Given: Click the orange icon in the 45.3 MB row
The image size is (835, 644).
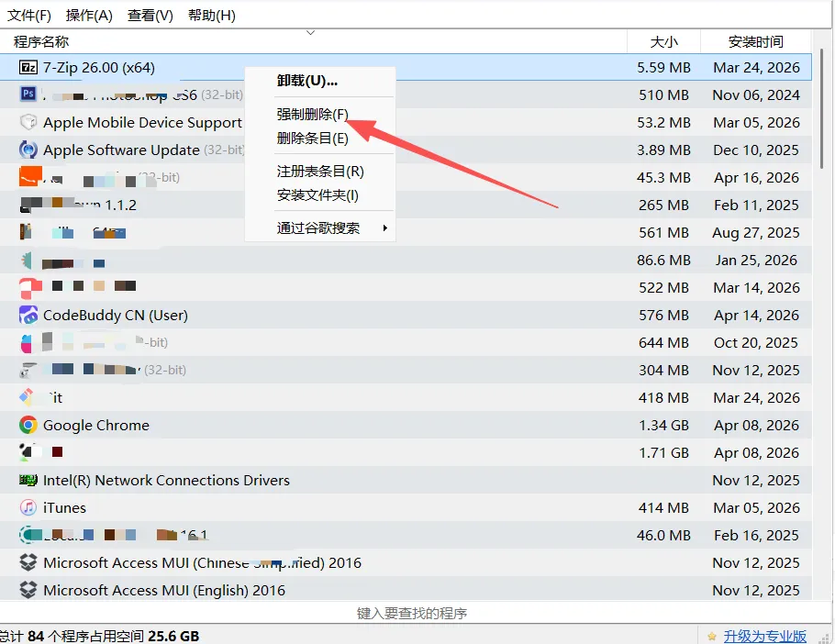Looking at the screenshot, I should click(x=30, y=177).
